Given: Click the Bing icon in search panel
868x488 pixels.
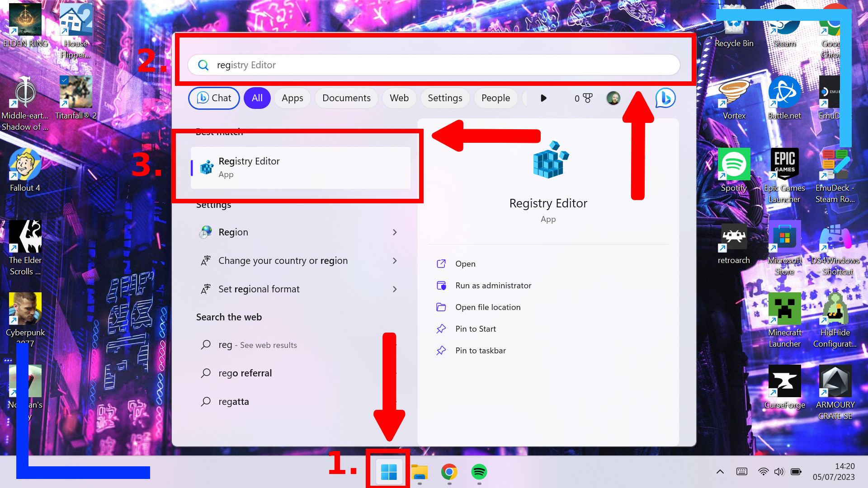Looking at the screenshot, I should pyautogui.click(x=665, y=98).
